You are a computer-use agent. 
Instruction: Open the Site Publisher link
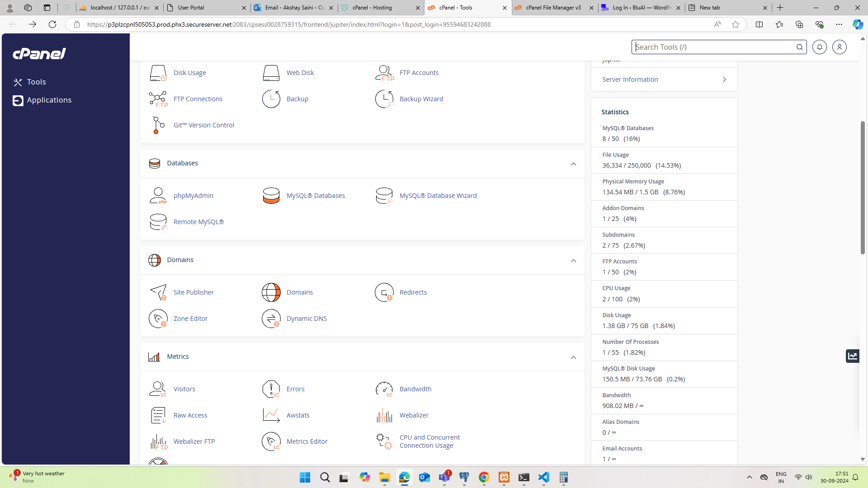[193, 292]
